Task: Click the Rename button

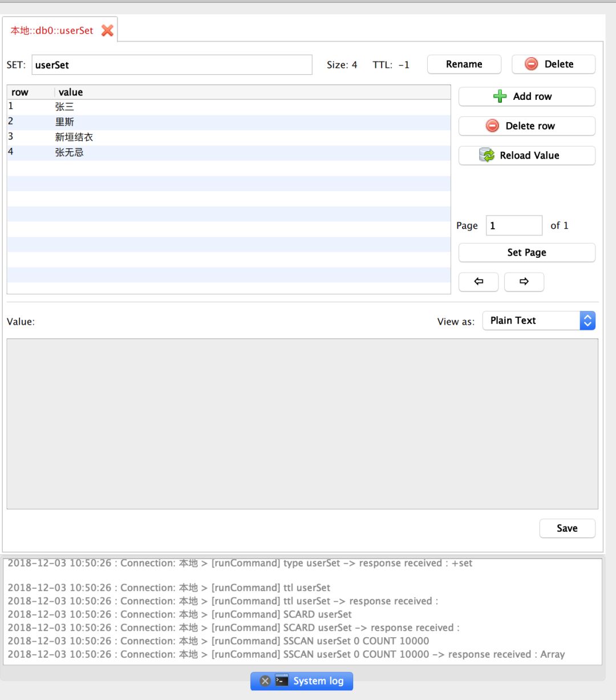Action: (x=464, y=64)
